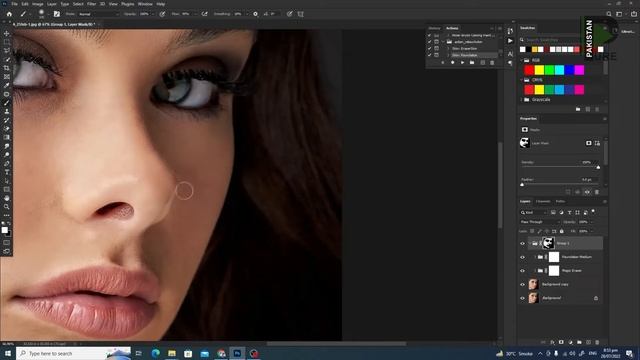Click the Search Swatches input field
640x360 pixels.
coord(551,40)
